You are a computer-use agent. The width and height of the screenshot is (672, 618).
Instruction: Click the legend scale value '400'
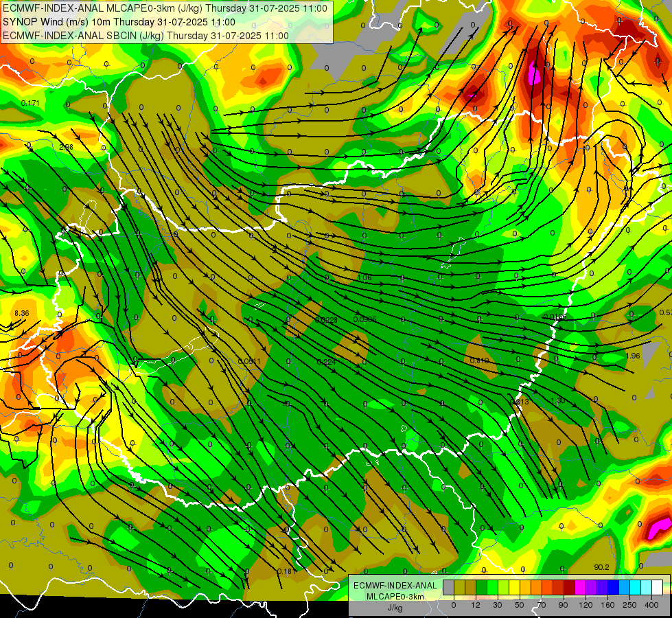[x=651, y=605]
